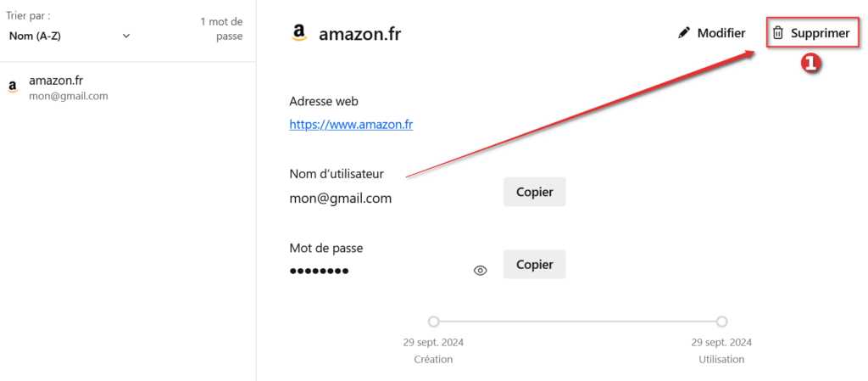Select the amazon.fr entry in the list
The height and width of the screenshot is (381, 868).
pyautogui.click(x=56, y=81)
